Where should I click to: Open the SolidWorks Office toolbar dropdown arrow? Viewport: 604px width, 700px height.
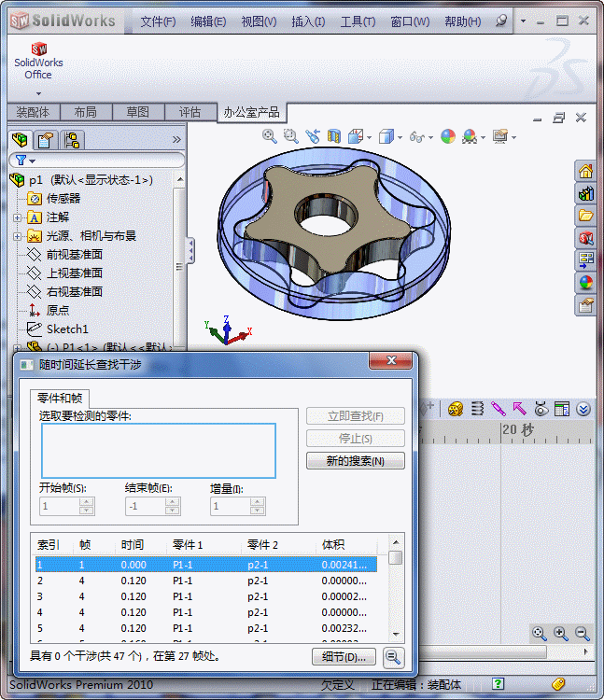point(38,93)
